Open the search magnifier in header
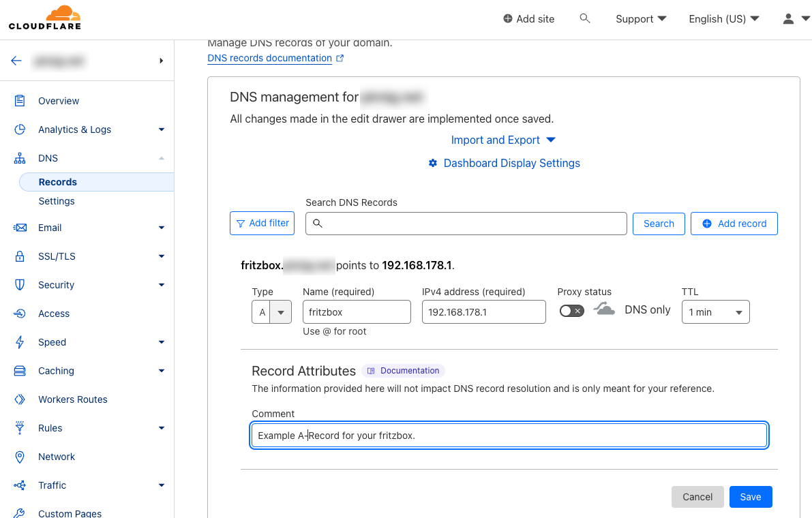This screenshot has height=518, width=812. click(585, 18)
